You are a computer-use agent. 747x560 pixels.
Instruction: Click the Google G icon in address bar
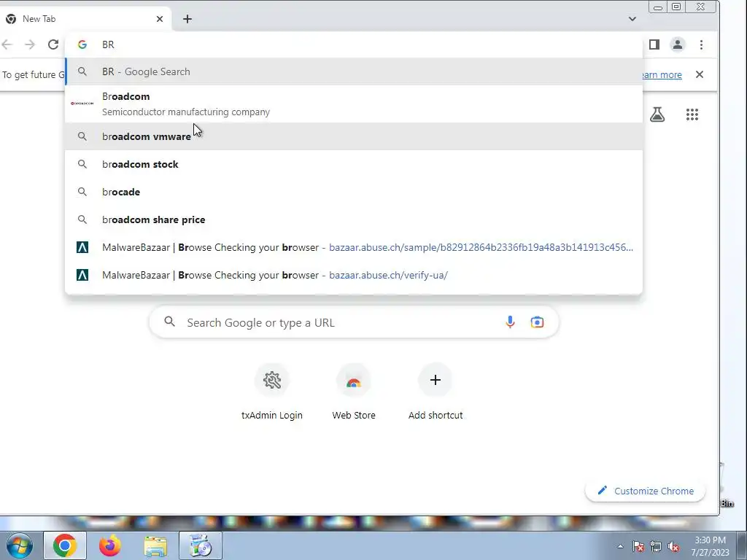(82, 44)
